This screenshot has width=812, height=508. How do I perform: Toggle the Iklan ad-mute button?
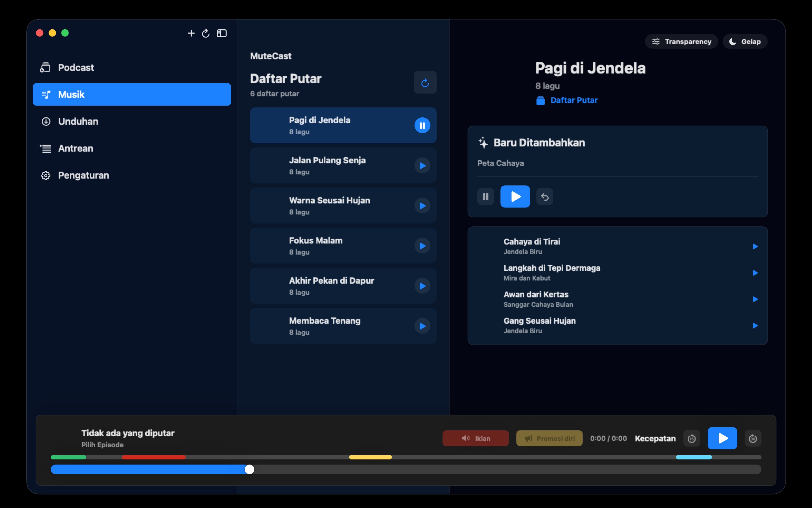tap(475, 438)
